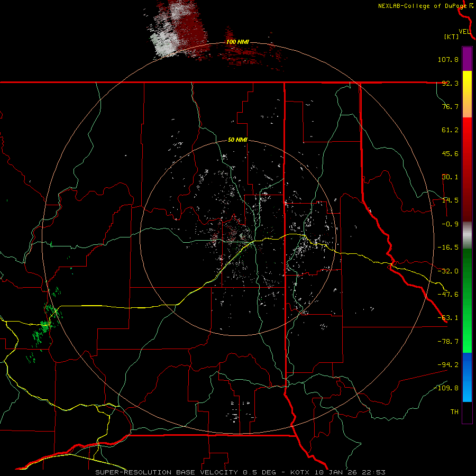Click the -78.7 legend value
This screenshot has width=476, height=476.
click(448, 342)
